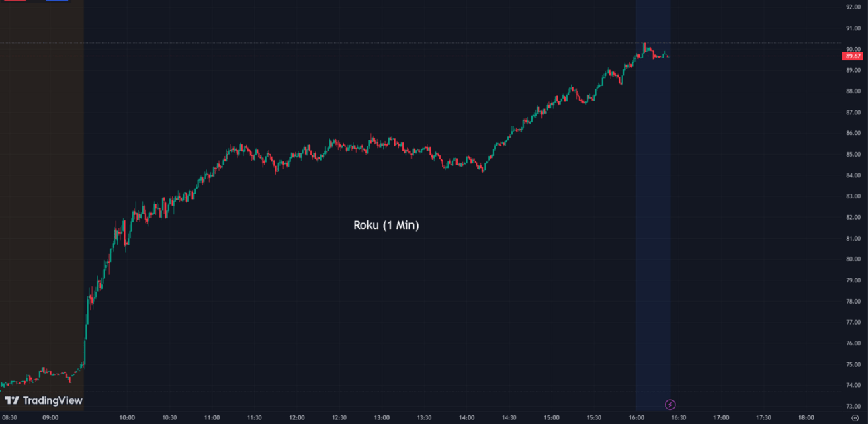
Task: Click the 14:30 time axis label
Action: [509, 417]
